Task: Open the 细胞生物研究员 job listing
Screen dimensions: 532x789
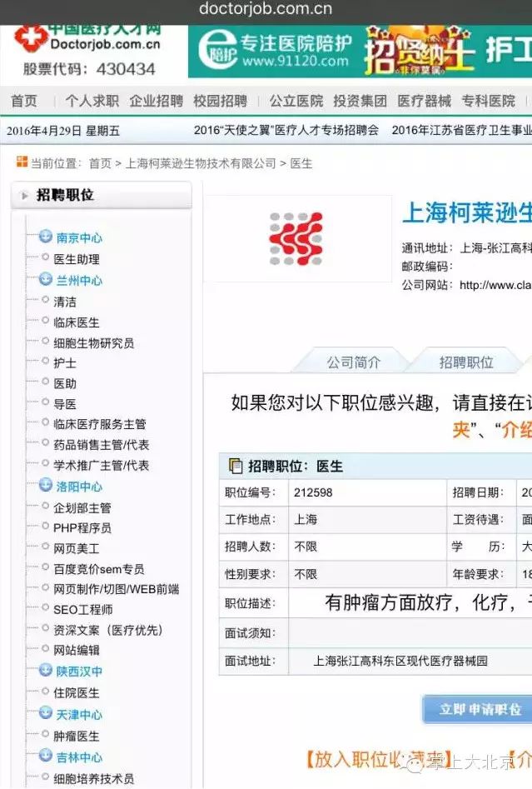Action: 93,343
